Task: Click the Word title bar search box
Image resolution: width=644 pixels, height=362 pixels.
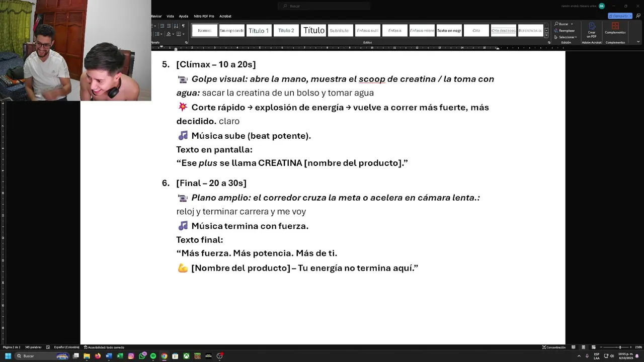Action: tap(325, 6)
